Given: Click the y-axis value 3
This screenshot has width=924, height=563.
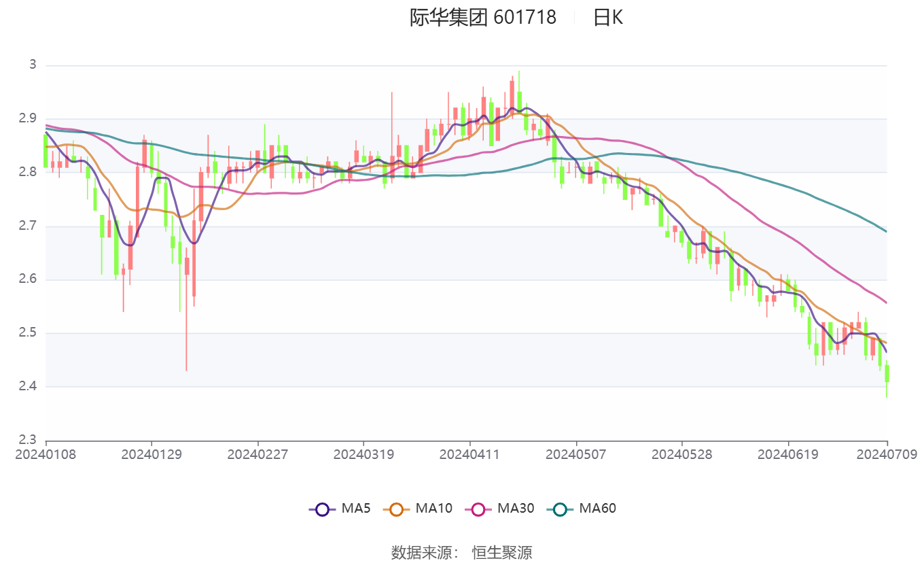Looking at the screenshot, I should (32, 65).
